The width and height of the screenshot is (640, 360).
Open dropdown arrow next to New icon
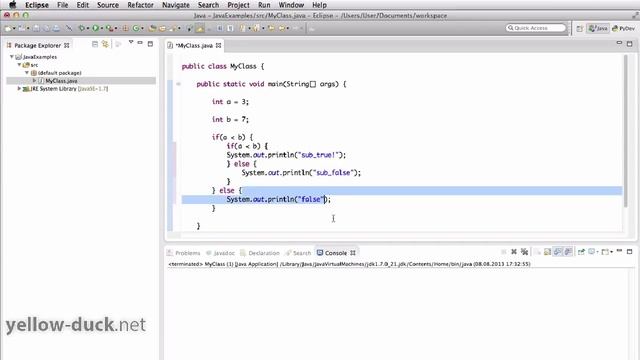[14, 28]
